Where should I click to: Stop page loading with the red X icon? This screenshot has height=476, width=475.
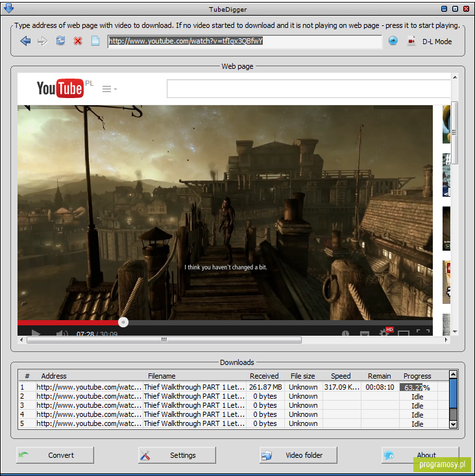[x=78, y=41]
